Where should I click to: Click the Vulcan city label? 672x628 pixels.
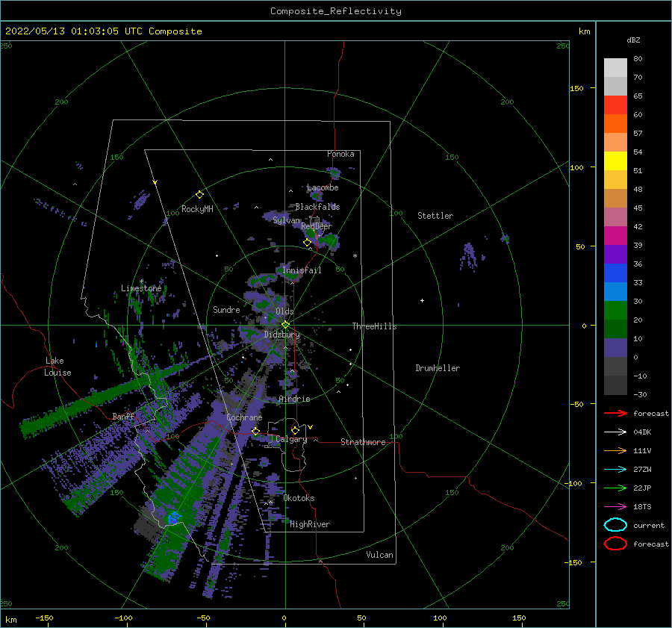pos(379,555)
